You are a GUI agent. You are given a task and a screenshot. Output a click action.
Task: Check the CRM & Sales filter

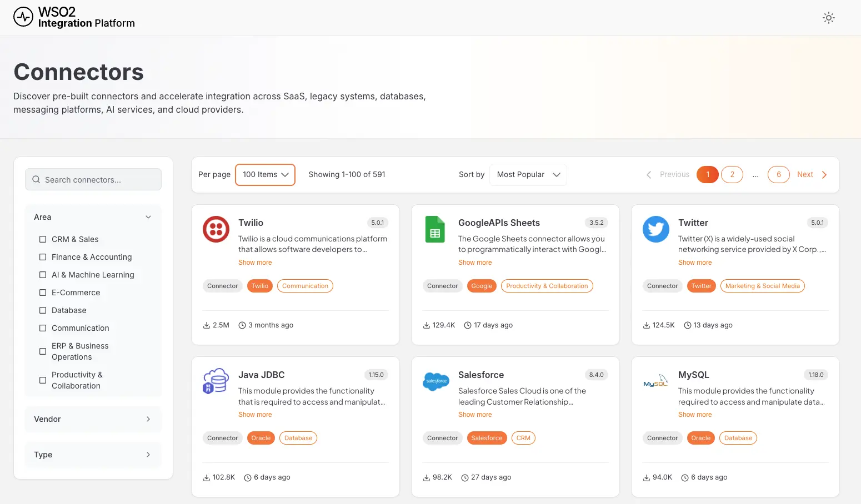point(43,239)
